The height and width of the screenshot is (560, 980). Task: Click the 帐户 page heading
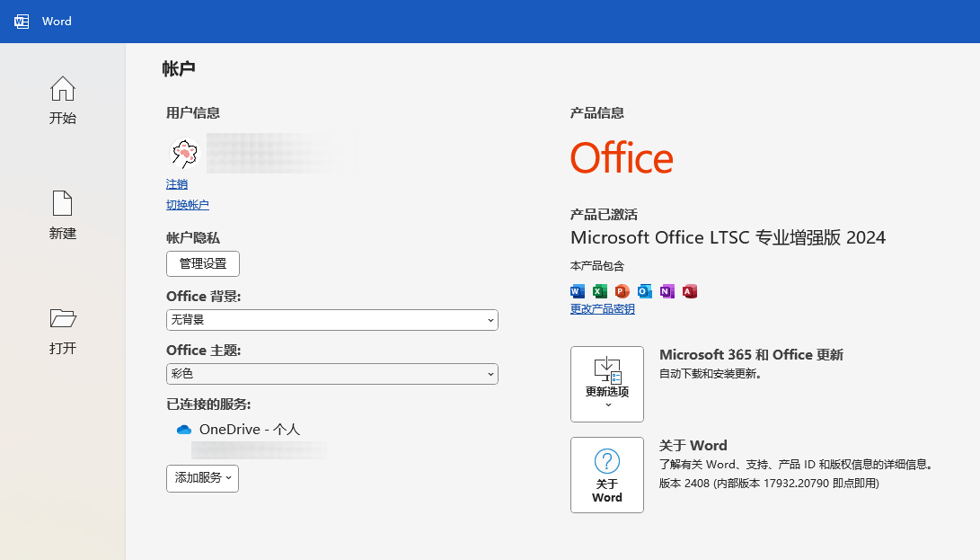(179, 69)
